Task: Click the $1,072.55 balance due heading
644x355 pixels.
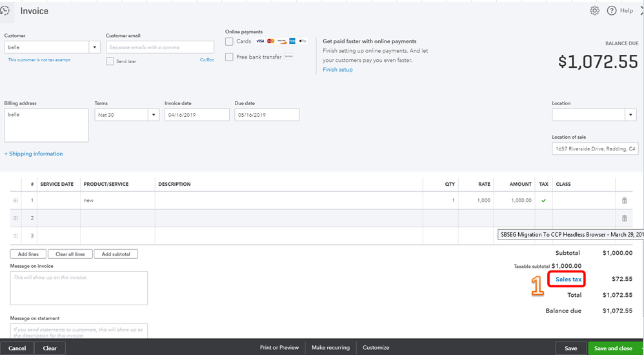Action: coord(598,61)
